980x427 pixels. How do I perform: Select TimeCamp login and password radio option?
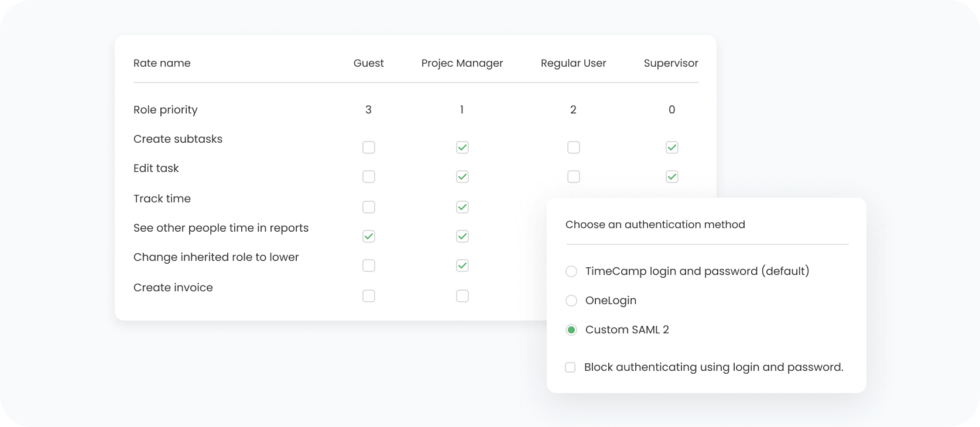click(x=571, y=271)
